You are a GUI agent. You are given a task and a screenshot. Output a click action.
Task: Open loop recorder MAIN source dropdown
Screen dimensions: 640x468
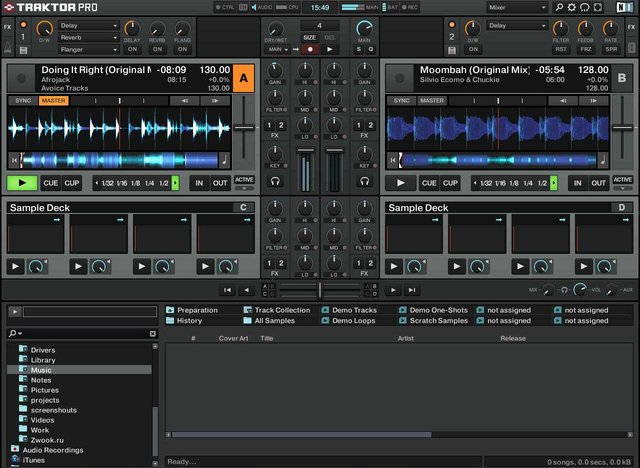pos(278,49)
